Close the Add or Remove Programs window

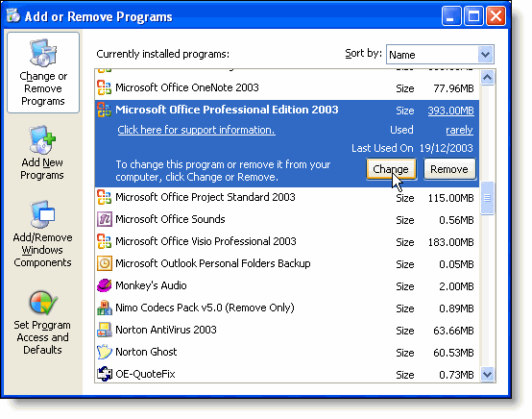[496, 16]
